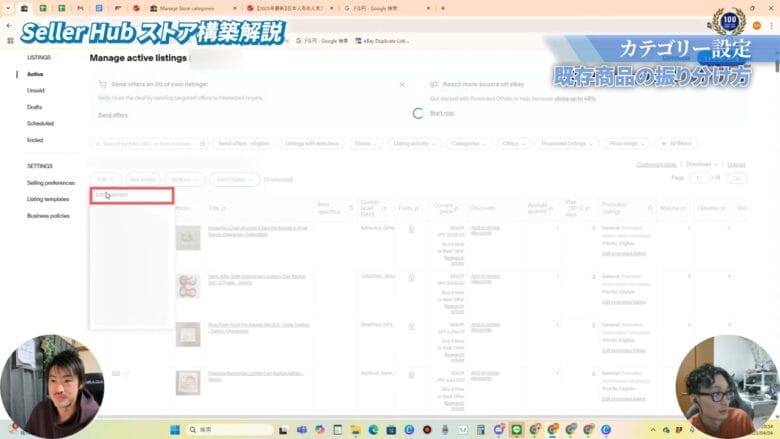The image size is (780, 439).
Task: Open File Explorer from the taskbar
Action: (x=355, y=430)
